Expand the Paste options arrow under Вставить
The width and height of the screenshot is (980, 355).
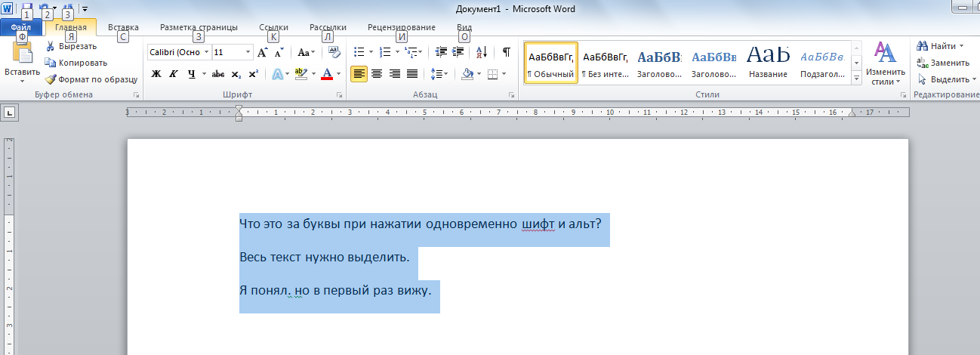point(22,81)
